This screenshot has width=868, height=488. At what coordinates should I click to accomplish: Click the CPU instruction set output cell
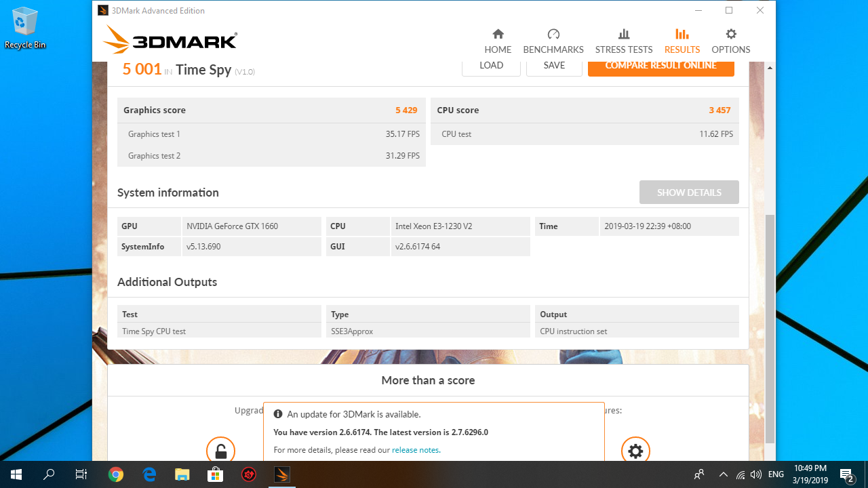coord(637,331)
